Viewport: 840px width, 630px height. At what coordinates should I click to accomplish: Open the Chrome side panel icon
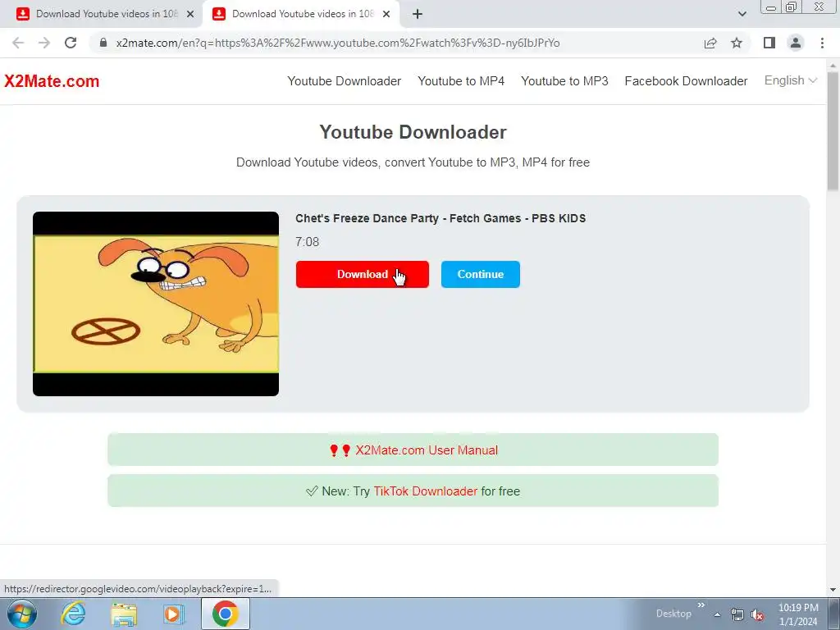(769, 43)
